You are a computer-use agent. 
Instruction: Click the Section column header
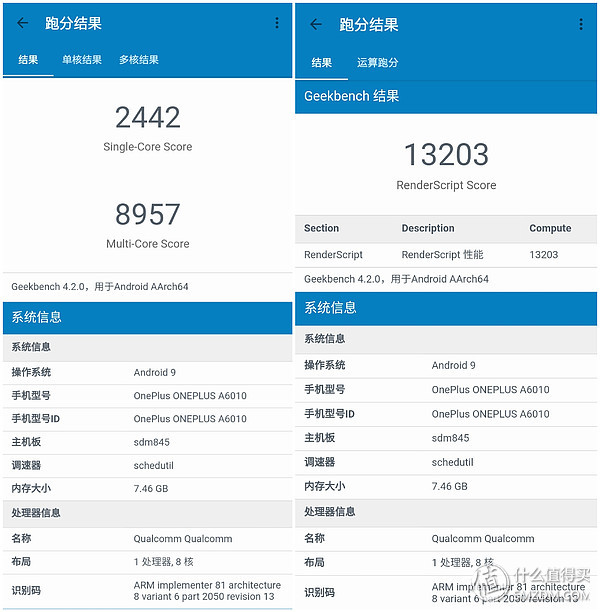(x=321, y=228)
